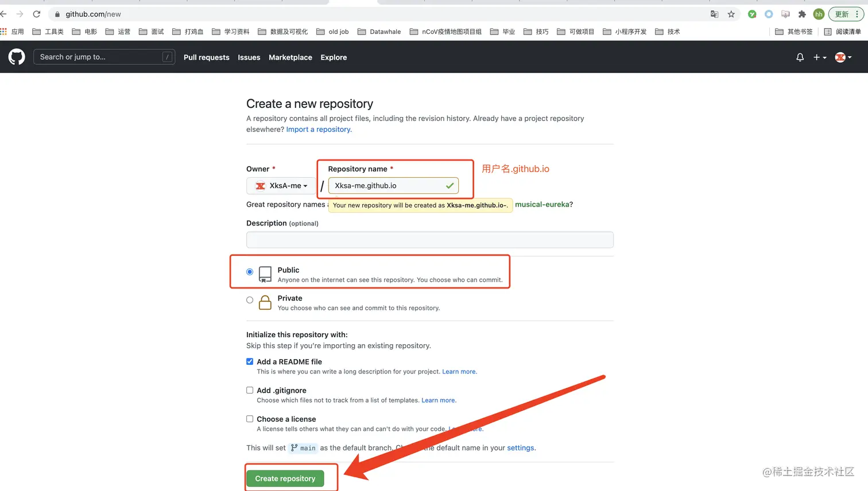Click the Public repository book icon
This screenshot has width=868, height=491.
pos(265,274)
